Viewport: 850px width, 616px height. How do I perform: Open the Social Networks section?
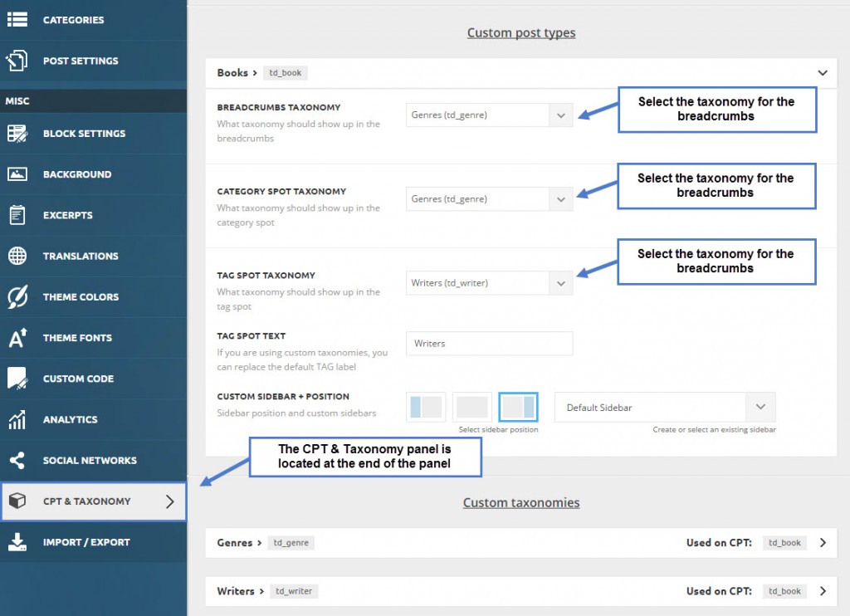click(x=18, y=460)
